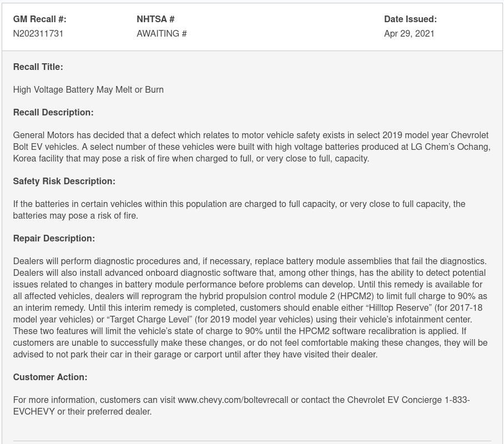Click the "Date Issued:" label
This screenshot has height=444, width=504.
[410, 19]
